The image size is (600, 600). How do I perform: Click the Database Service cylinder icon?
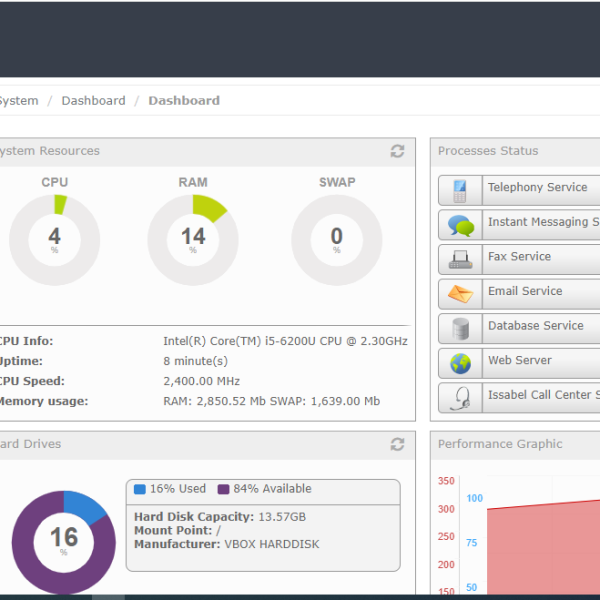click(x=460, y=328)
